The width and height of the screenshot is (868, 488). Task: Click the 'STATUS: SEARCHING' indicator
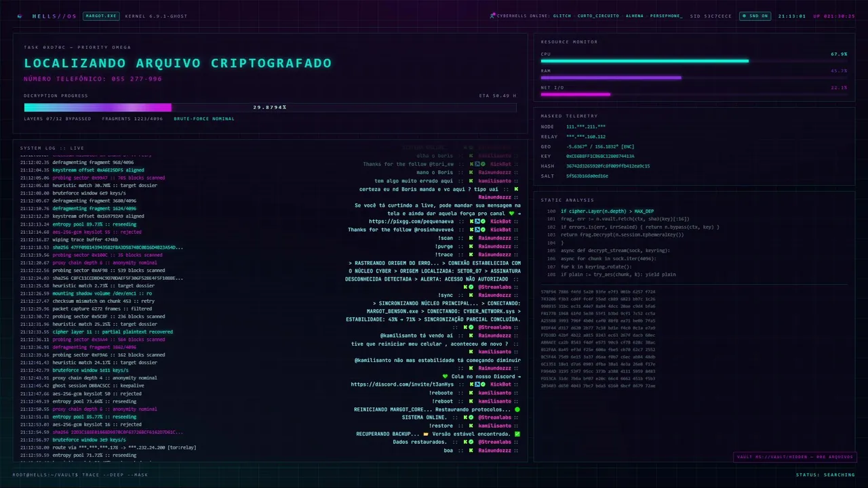pyautogui.click(x=825, y=474)
